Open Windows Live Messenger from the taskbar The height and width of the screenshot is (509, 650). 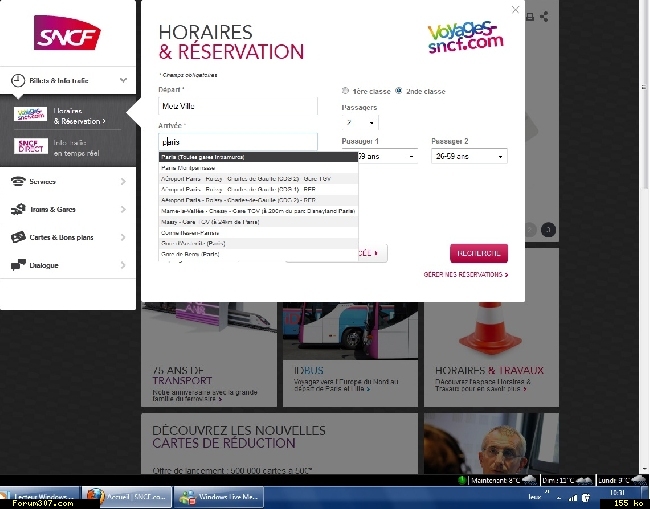pyautogui.click(x=218, y=496)
